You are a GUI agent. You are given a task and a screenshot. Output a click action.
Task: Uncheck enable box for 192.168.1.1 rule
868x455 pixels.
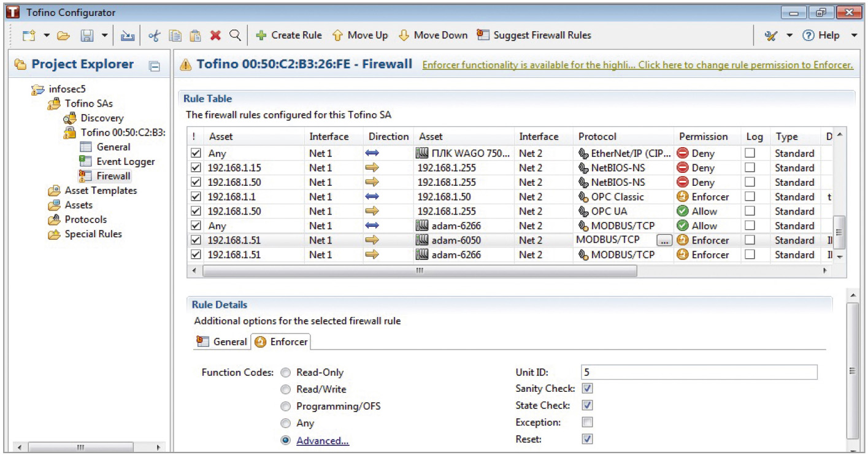(196, 197)
